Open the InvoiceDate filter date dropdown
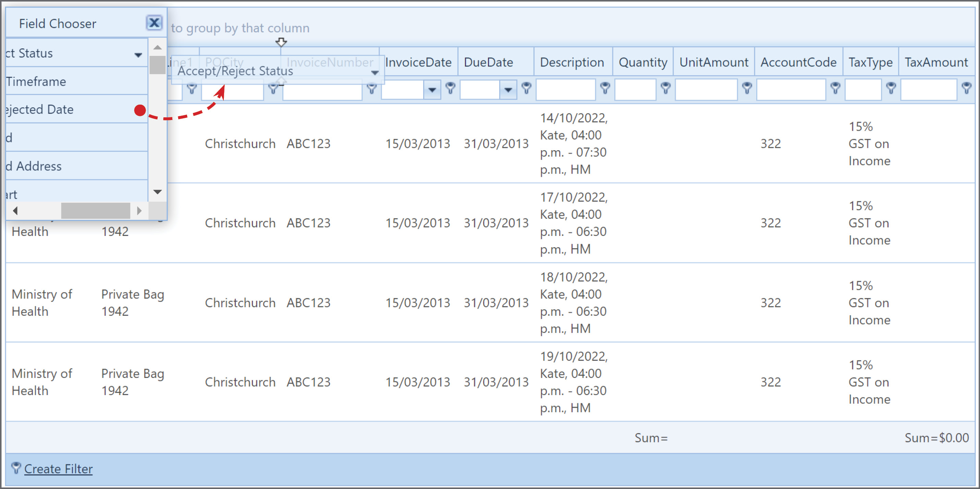980x489 pixels. click(432, 90)
